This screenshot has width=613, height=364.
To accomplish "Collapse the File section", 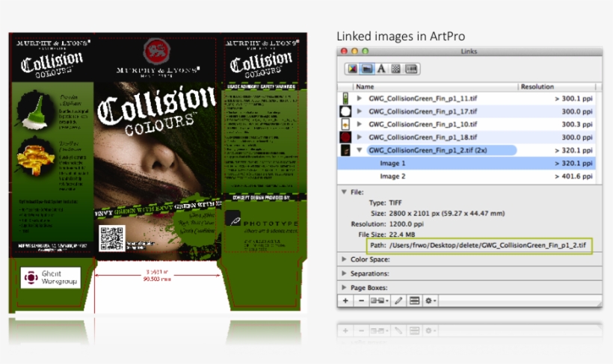I will click(x=344, y=192).
